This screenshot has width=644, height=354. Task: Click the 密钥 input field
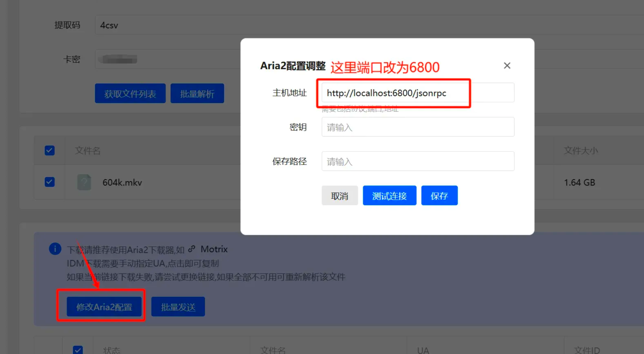(418, 127)
